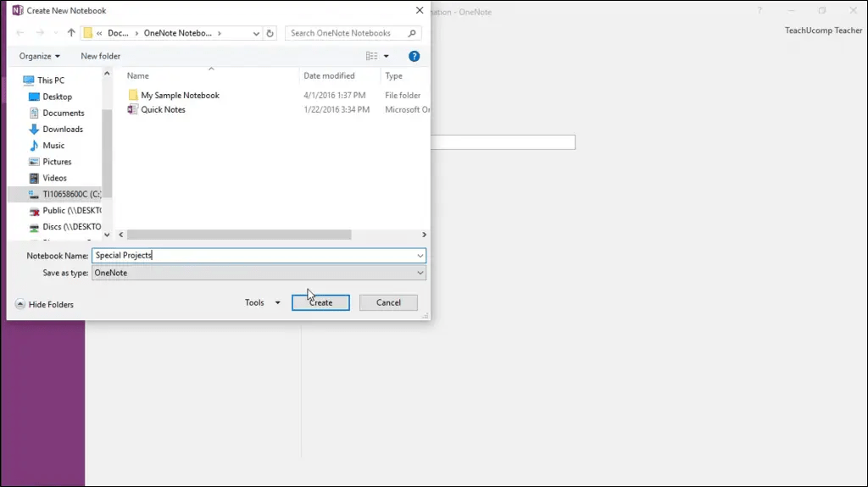The height and width of the screenshot is (487, 868).
Task: Click the date 4/1/2016 1:37 PM
Action: coord(334,95)
